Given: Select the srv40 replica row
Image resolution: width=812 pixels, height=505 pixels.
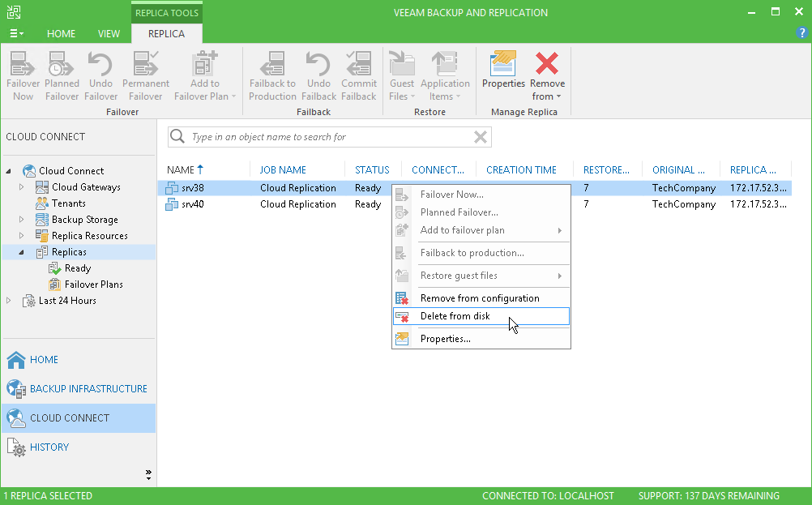Looking at the screenshot, I should (x=474, y=204).
